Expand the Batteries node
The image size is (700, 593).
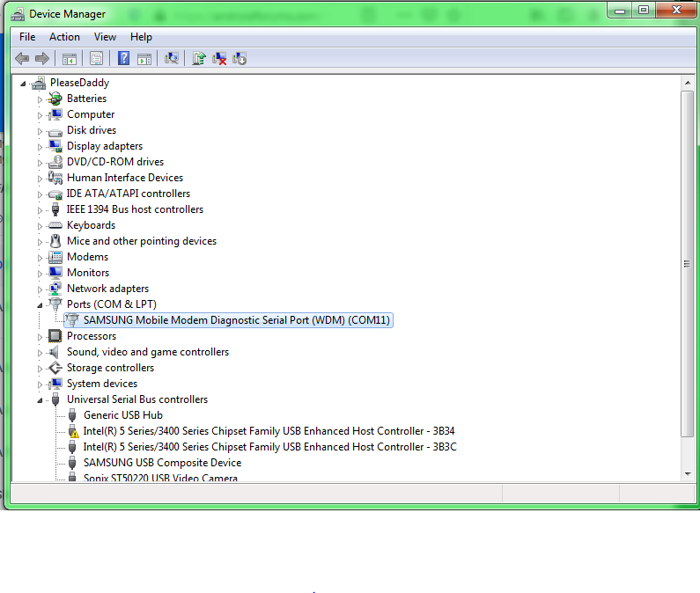[40, 99]
